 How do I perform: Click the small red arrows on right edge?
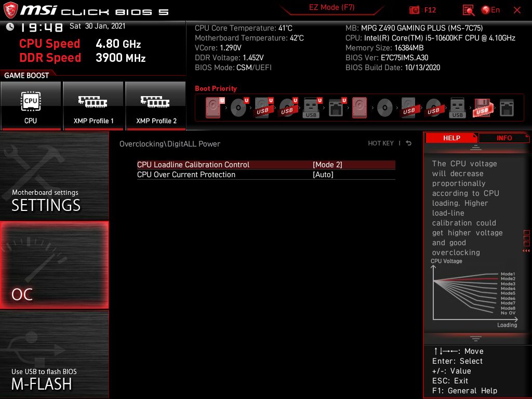click(x=526, y=251)
